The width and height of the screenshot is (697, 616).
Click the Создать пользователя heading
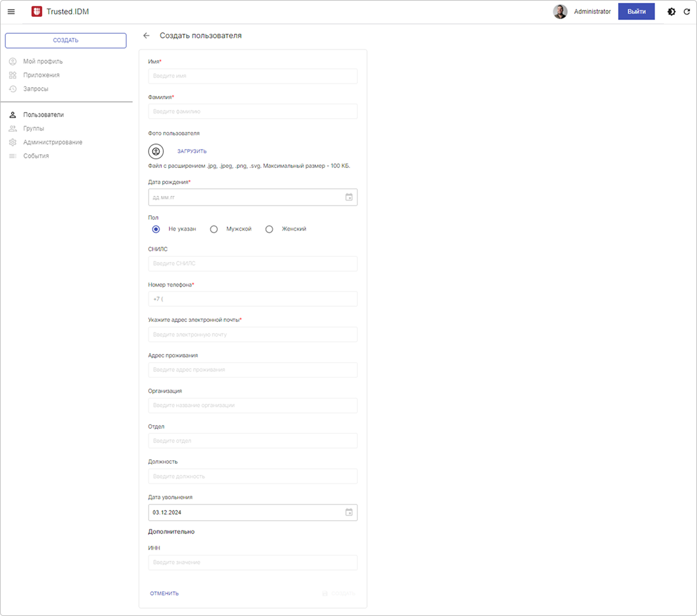point(201,35)
